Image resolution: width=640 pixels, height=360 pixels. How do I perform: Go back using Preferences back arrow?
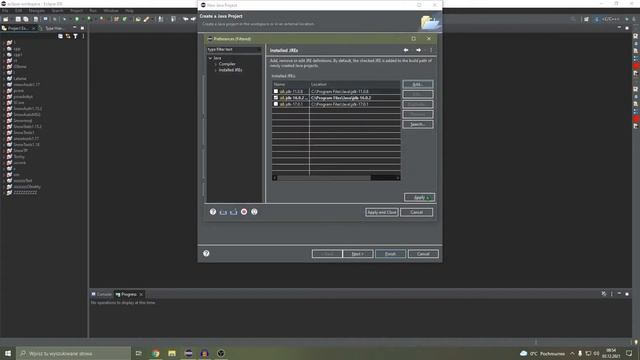tap(406, 50)
